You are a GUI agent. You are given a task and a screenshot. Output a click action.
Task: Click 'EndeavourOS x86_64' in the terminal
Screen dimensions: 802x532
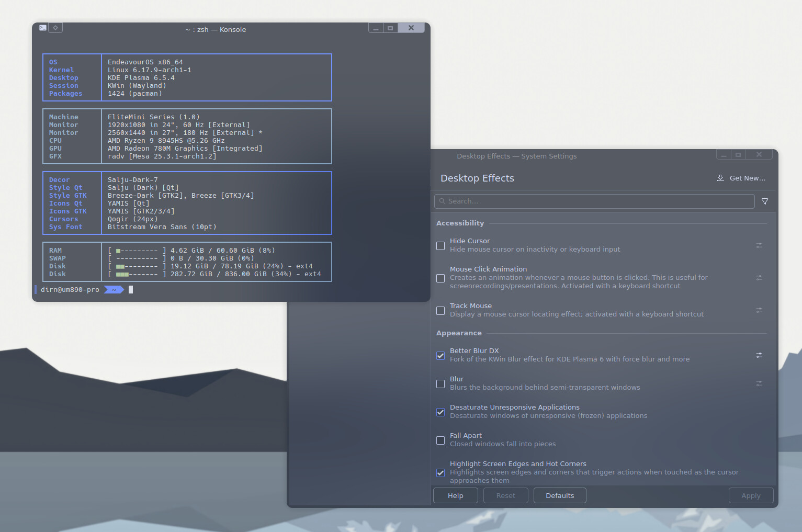[145, 62]
